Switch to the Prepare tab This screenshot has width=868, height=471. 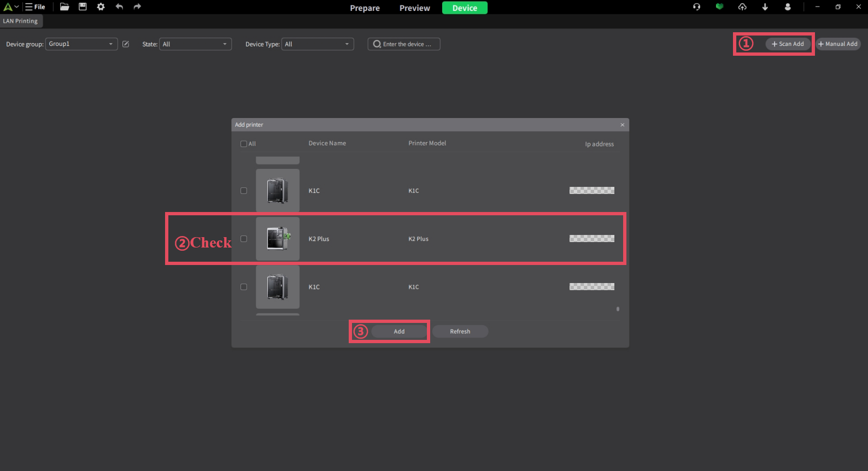(365, 8)
